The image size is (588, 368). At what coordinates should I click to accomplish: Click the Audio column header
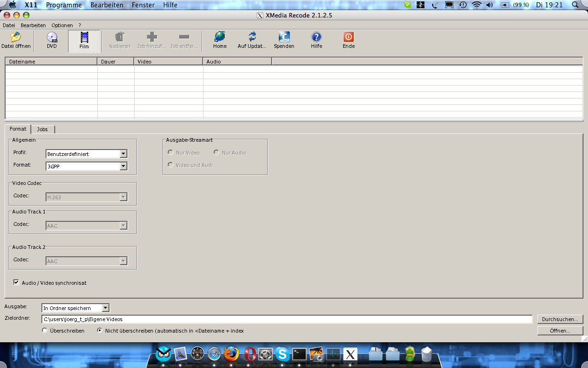click(237, 61)
